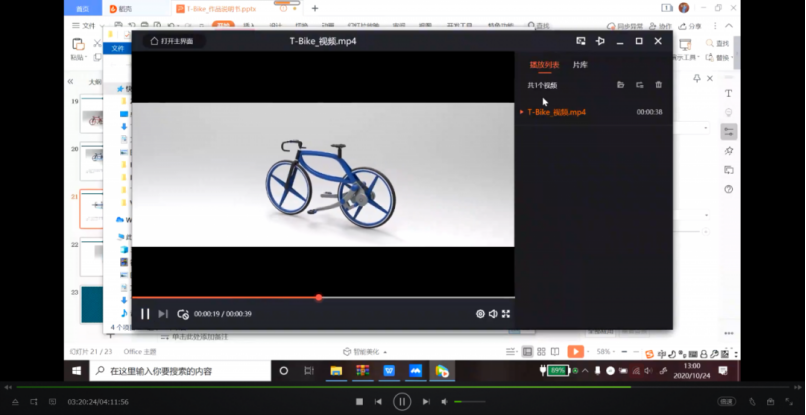This screenshot has width=806, height=415.
Task: Click the red video progress bar handle
Action: pos(319,297)
